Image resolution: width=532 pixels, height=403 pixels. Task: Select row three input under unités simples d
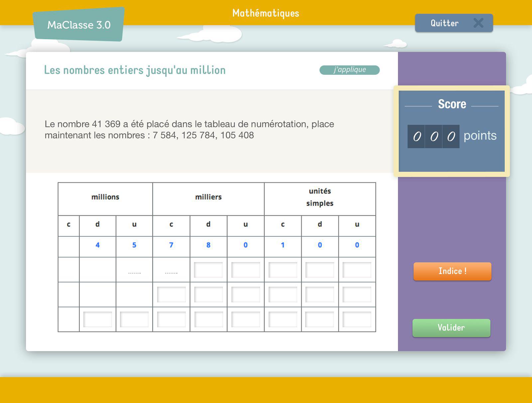click(320, 295)
